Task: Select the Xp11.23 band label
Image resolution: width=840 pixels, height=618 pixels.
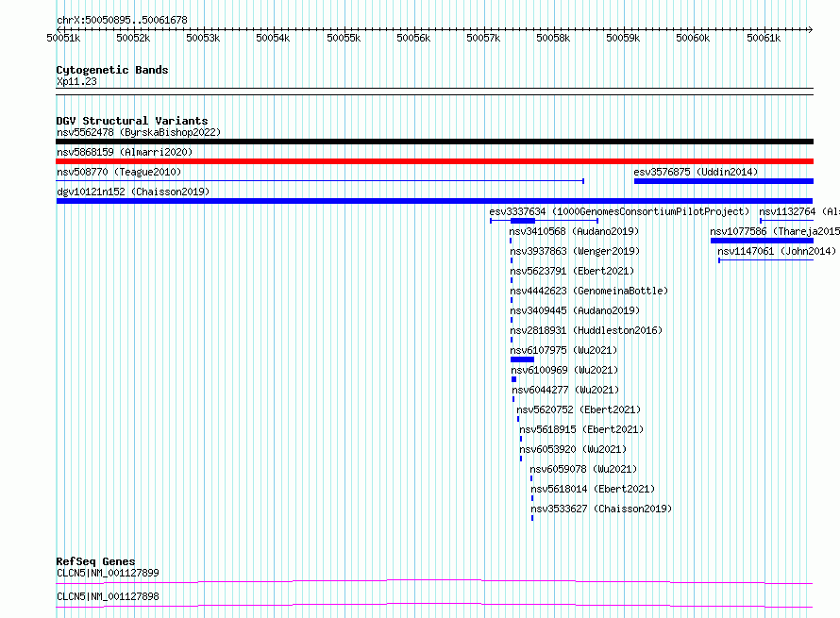Action: click(x=76, y=81)
